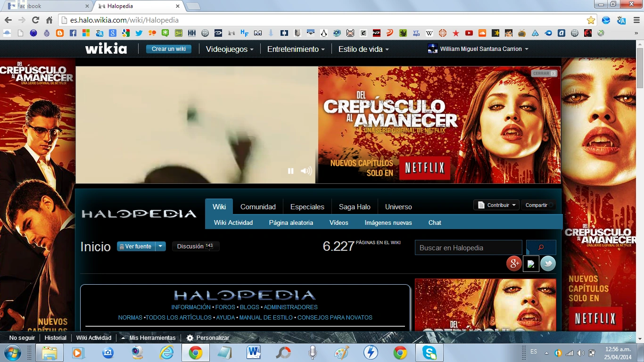Click Personalizar in the bottom toolbar
Viewport: 644px width, 362px height.
208,338
